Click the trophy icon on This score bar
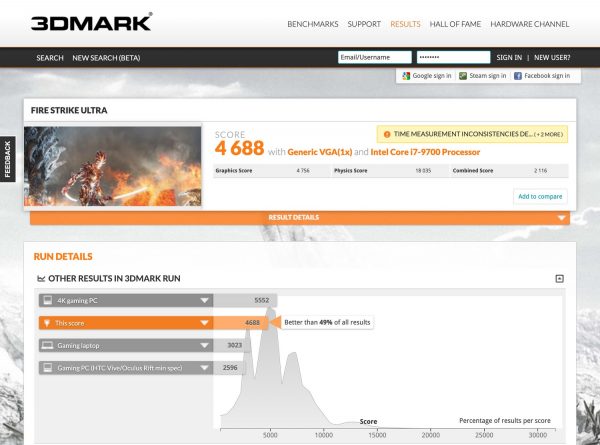600x445 pixels. pyautogui.click(x=46, y=322)
